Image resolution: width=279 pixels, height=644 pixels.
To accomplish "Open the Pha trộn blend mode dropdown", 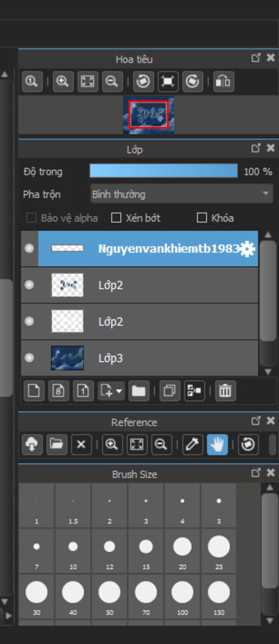I will tap(181, 194).
